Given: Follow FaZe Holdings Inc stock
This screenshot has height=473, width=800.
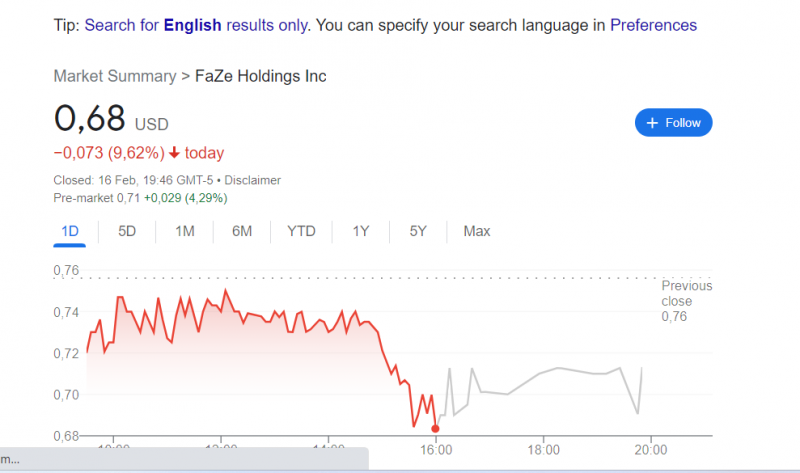Looking at the screenshot, I should [673, 122].
